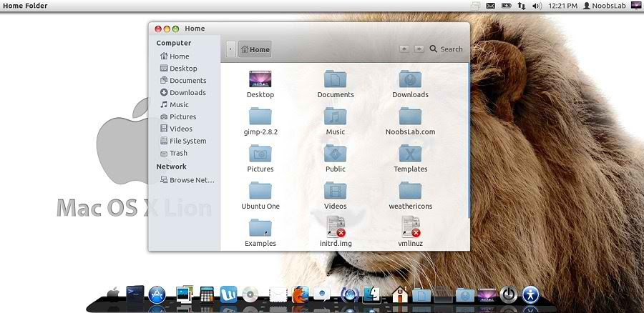Click the 12:21 PM clock

tap(562, 6)
